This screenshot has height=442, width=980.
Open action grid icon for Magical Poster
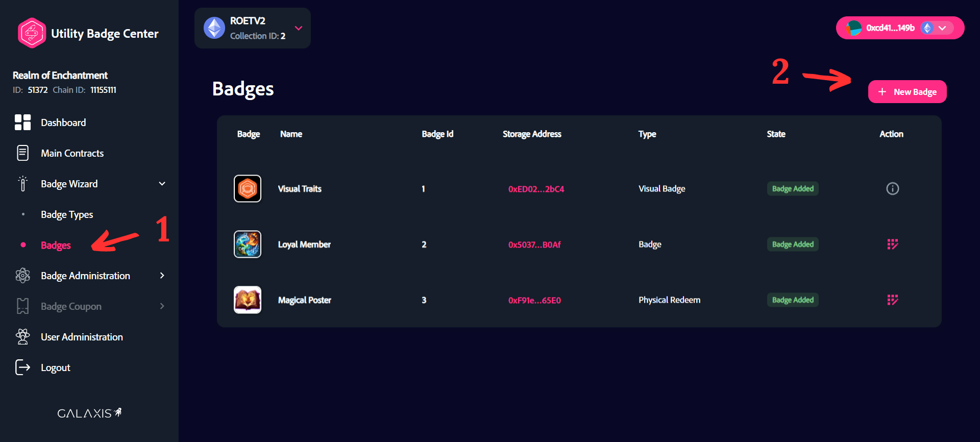(892, 300)
